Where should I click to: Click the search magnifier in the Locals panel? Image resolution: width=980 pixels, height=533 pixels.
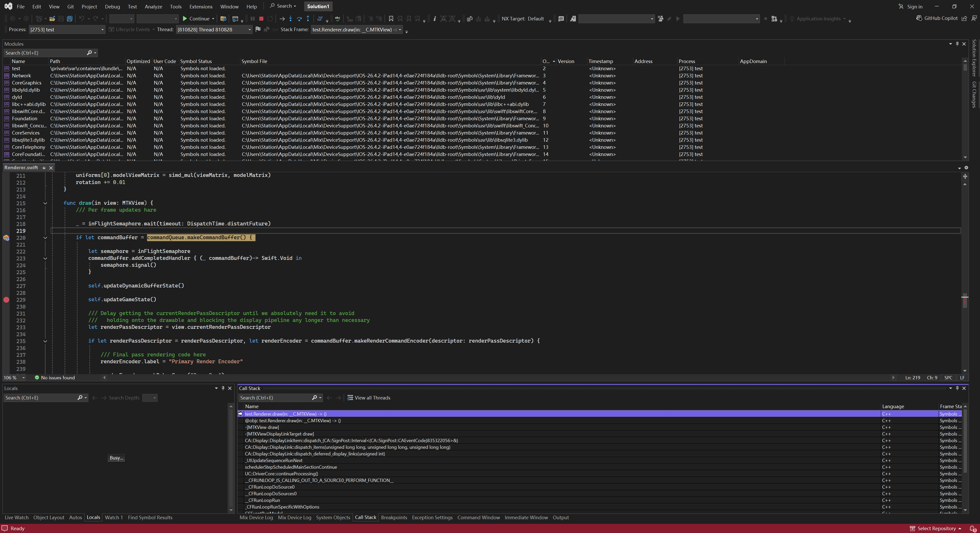tap(80, 398)
